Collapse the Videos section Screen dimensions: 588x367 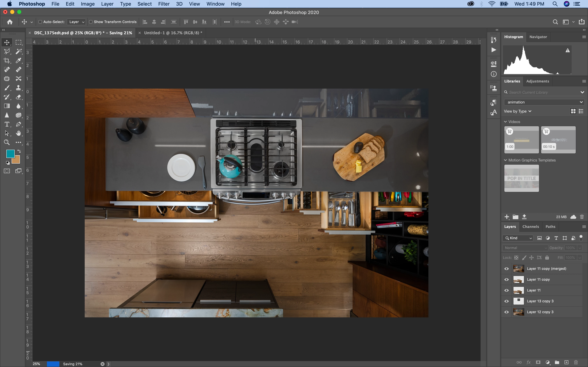[x=506, y=122]
